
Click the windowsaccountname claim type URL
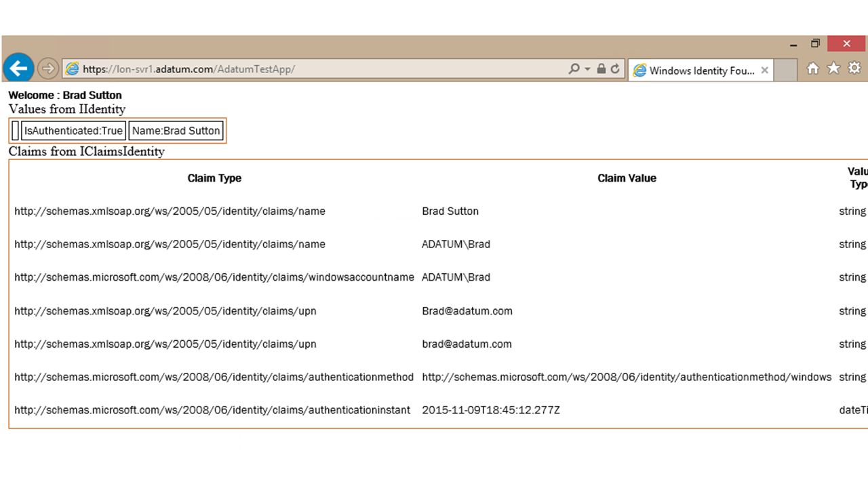coord(214,277)
